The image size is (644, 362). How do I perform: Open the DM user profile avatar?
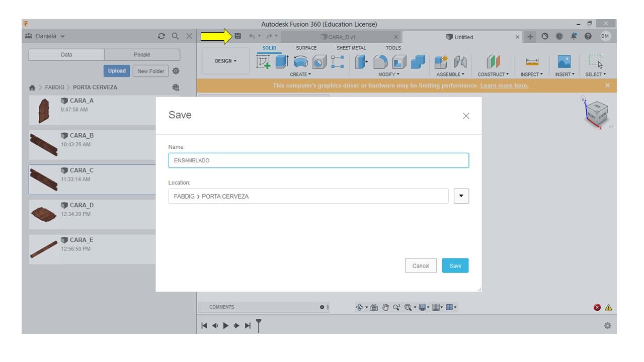[605, 36]
